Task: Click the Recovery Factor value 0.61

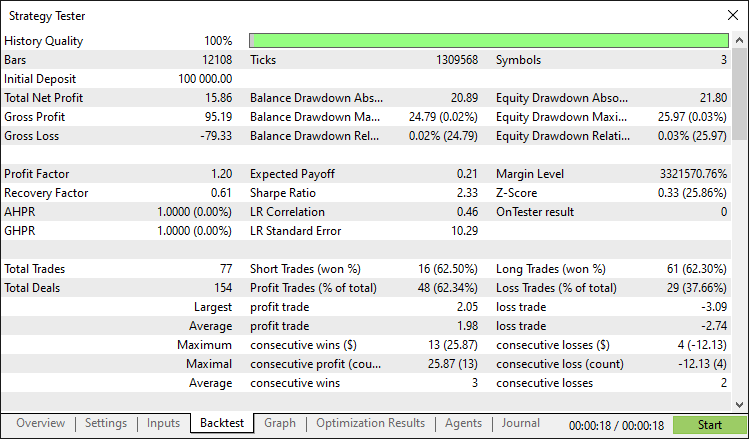Action: click(221, 193)
